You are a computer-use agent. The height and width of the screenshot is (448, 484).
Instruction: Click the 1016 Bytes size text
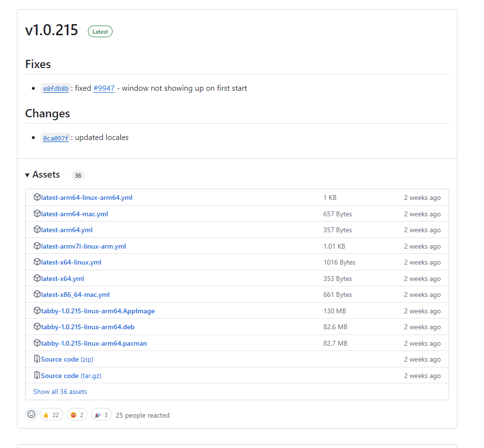[x=339, y=262]
